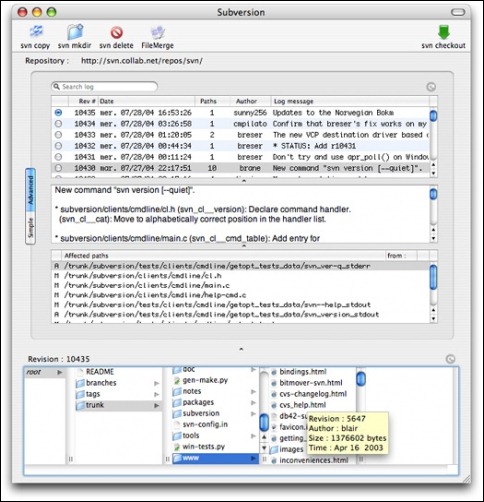Image resolution: width=484 pixels, height=502 pixels.
Task: Focus the Search log input field
Action: coord(105,87)
